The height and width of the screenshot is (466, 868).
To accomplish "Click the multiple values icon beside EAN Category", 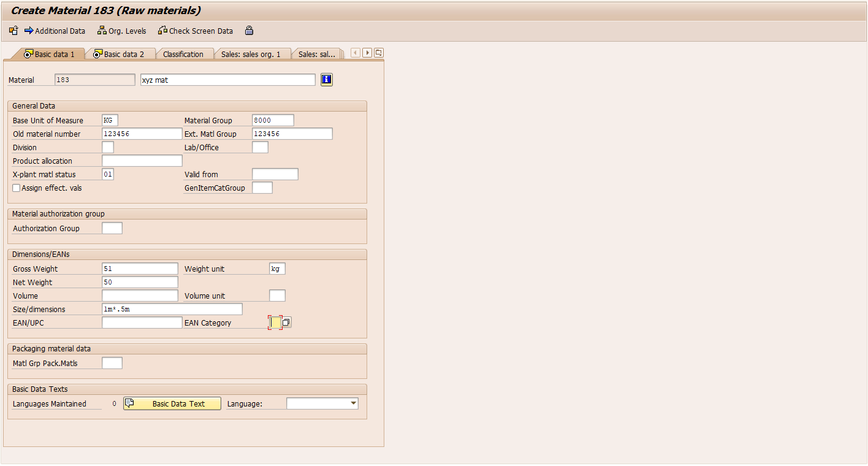I will (286, 322).
